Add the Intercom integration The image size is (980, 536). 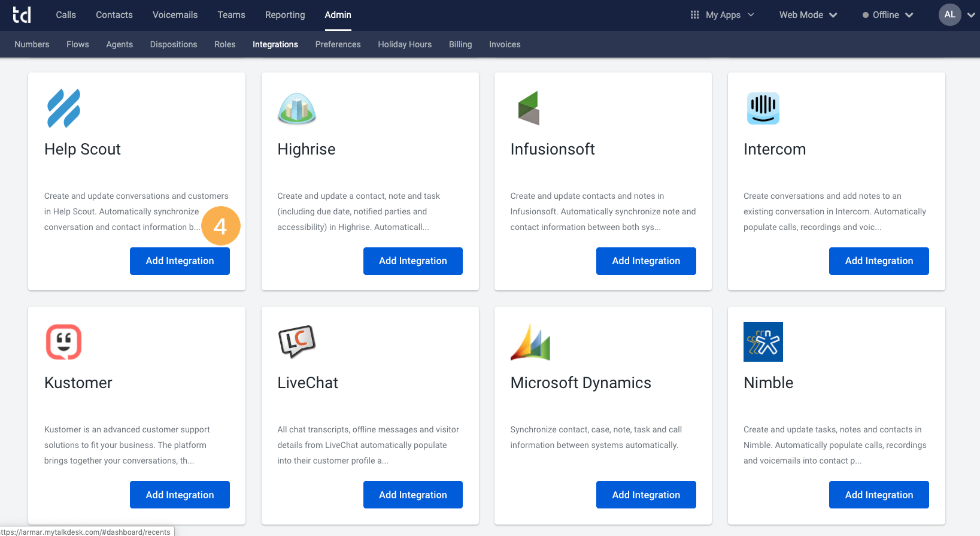(x=879, y=261)
